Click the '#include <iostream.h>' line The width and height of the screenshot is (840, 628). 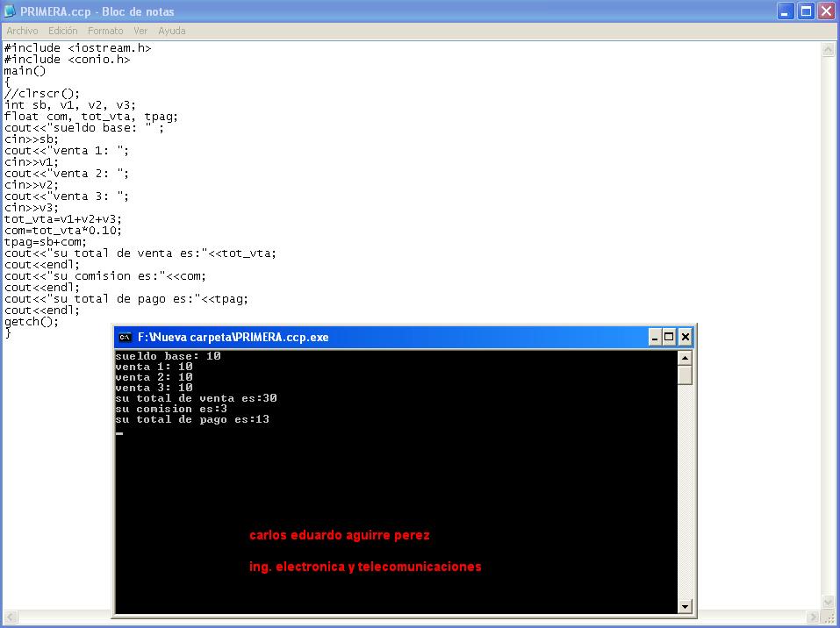(77, 48)
